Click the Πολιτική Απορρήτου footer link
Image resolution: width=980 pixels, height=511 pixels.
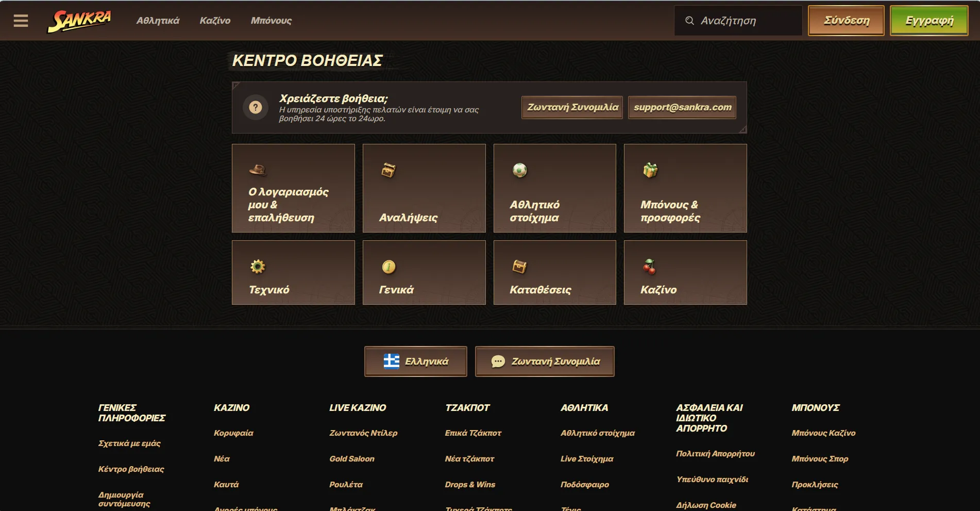click(715, 454)
